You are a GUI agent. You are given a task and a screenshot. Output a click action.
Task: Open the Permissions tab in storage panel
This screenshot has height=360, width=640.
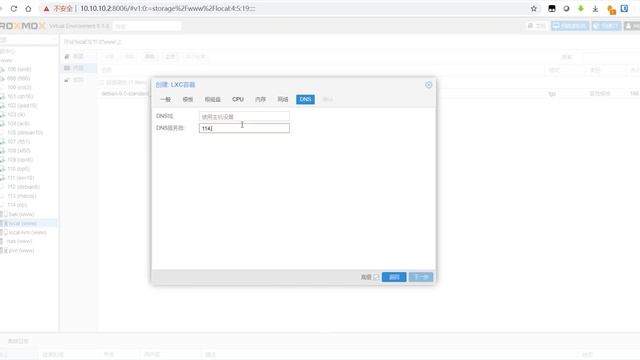(78, 80)
